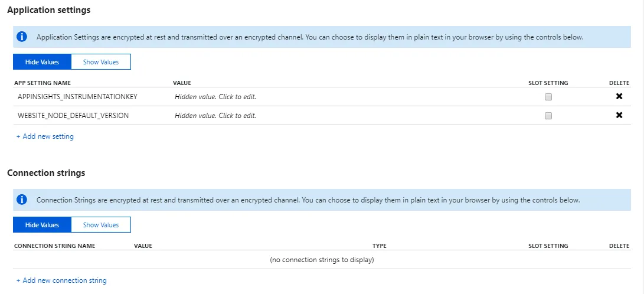The width and height of the screenshot is (644, 294).
Task: Click the APPINSIGHTS_INSTRUMENTATIONKEY name field
Action: tap(77, 97)
